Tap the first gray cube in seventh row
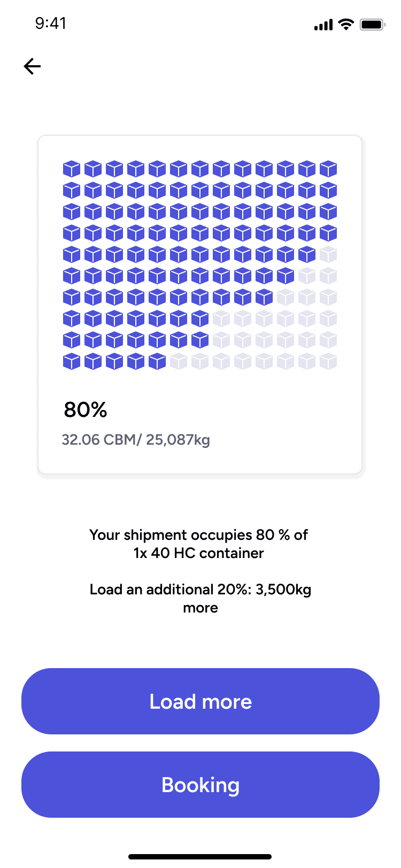This screenshot has width=401, height=868. tap(286, 297)
